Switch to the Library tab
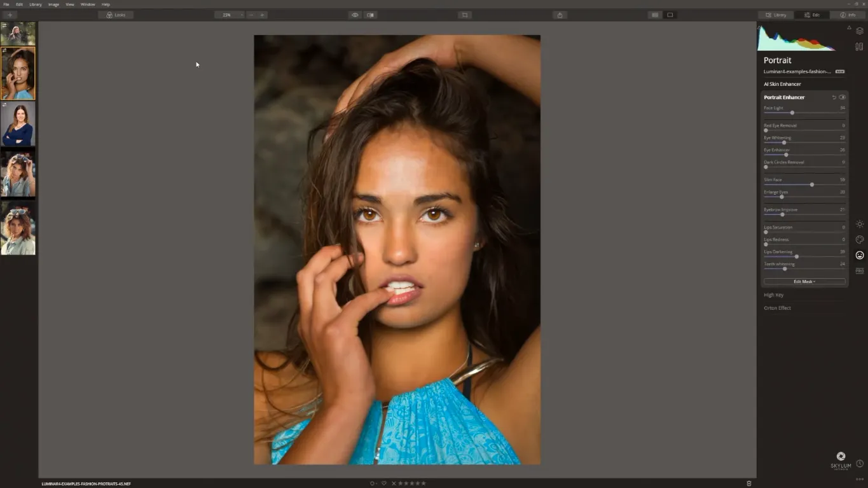The image size is (868, 488). tap(776, 15)
